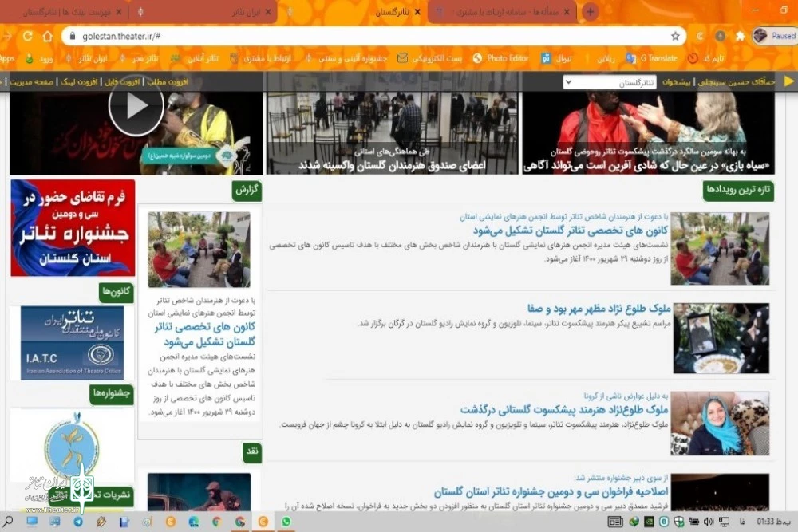The height and width of the screenshot is (532, 798).
Task: Switch input language via فا indicator
Action: coord(742,522)
